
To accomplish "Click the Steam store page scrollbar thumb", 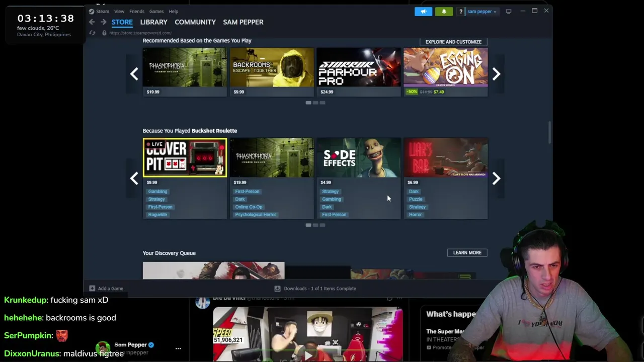I will pos(549,132).
